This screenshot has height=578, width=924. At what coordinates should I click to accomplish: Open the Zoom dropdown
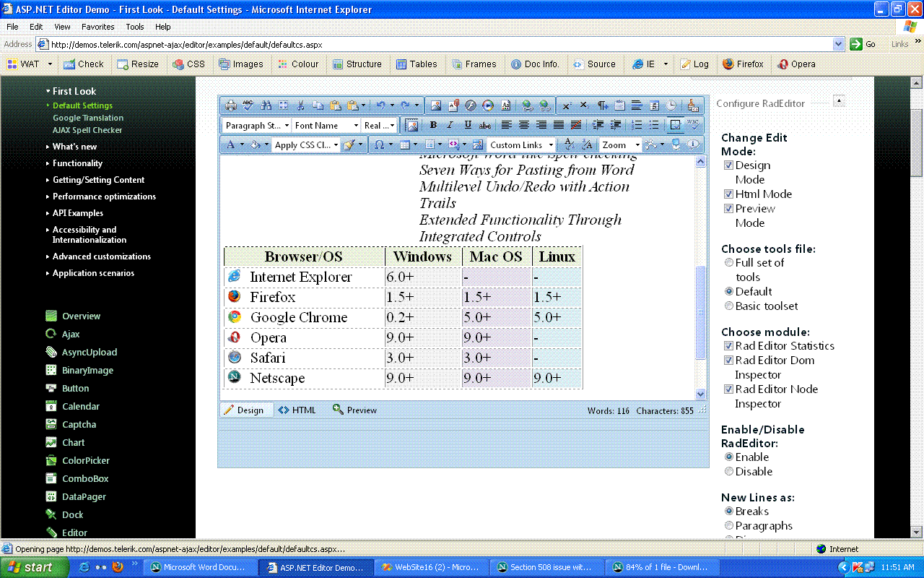(621, 144)
